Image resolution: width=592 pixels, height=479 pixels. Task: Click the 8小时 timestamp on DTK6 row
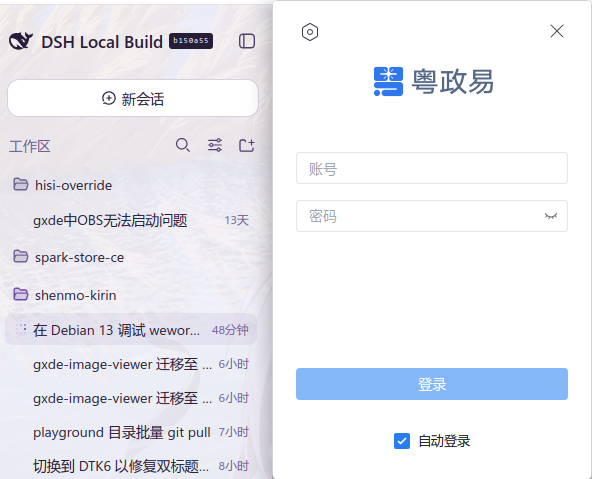234,466
